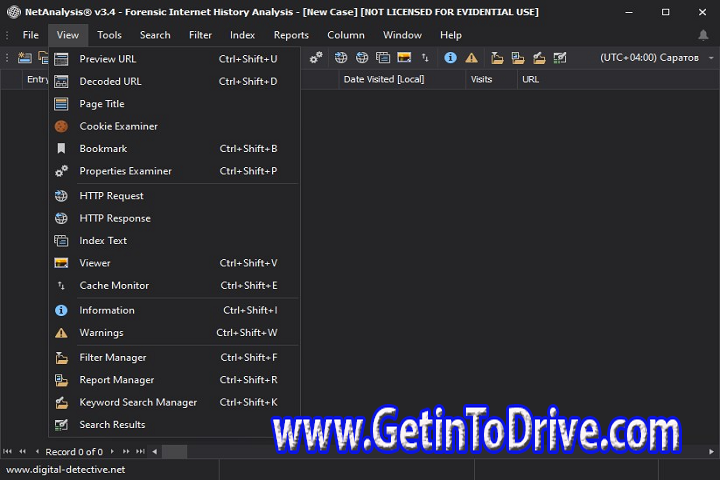Sort by the URL column header
The image size is (720, 480).
point(618,79)
